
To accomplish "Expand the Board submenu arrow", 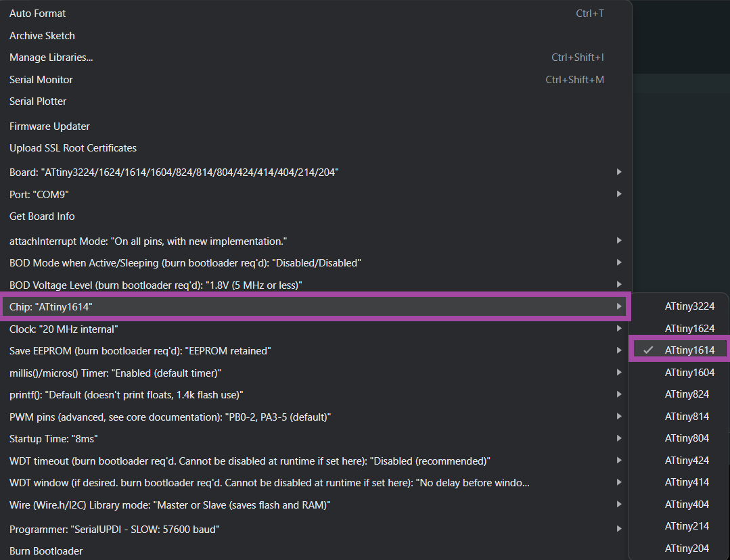I will coord(618,172).
